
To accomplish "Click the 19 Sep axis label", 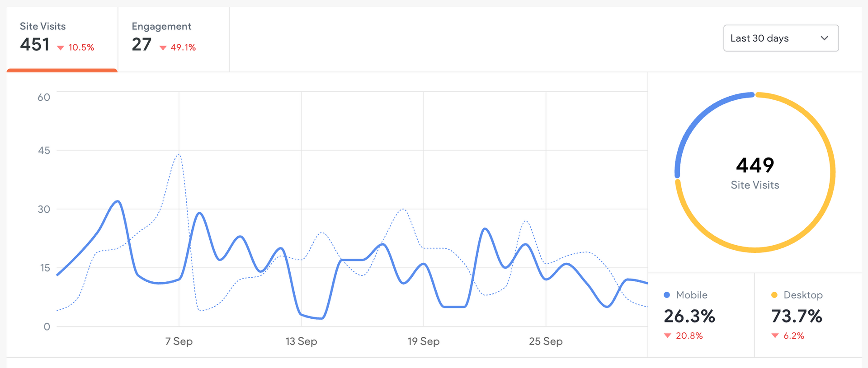I will 424,341.
